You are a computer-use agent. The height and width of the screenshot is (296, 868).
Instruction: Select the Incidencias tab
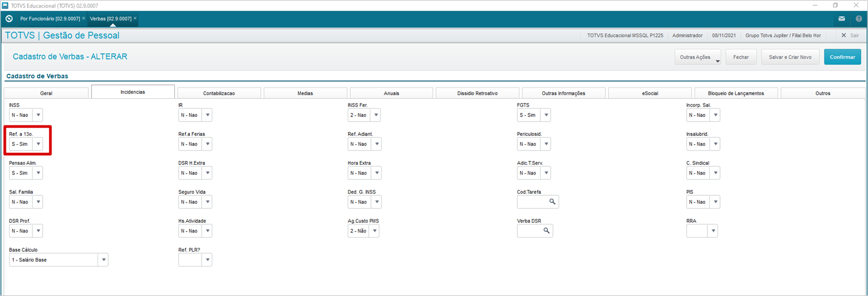tap(133, 92)
